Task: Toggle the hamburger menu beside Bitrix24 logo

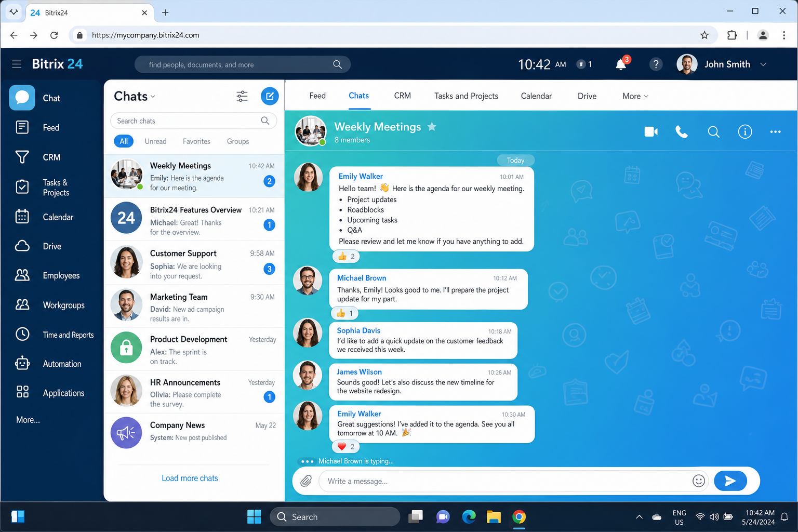Action: coord(17,64)
